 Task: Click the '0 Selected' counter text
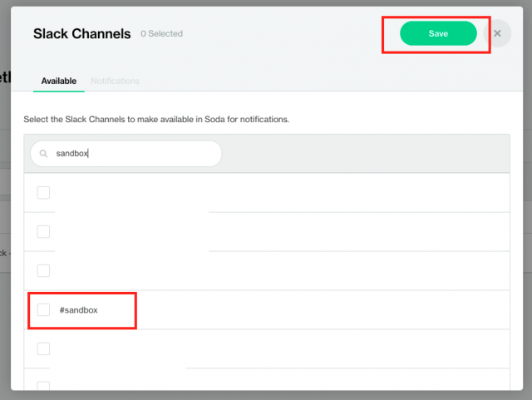(161, 34)
